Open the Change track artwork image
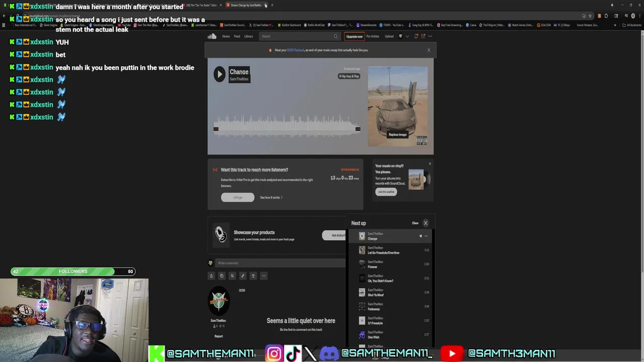The height and width of the screenshot is (362, 644). (397, 106)
